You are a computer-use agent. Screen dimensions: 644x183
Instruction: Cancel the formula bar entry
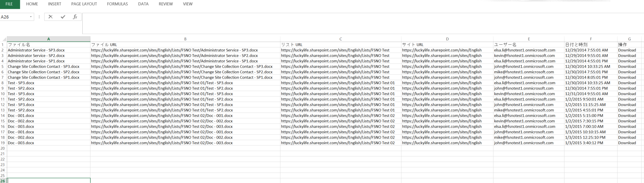[50, 17]
